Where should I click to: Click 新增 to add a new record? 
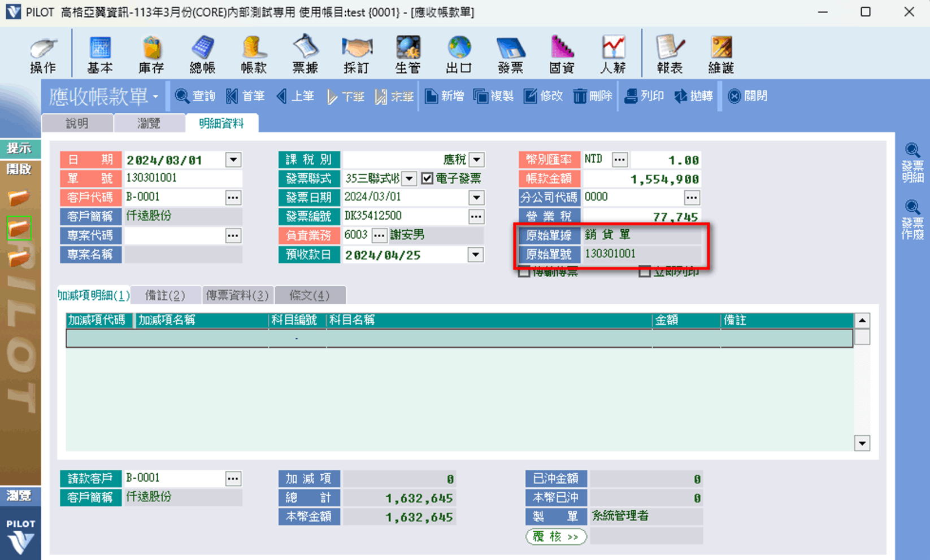pos(444,97)
